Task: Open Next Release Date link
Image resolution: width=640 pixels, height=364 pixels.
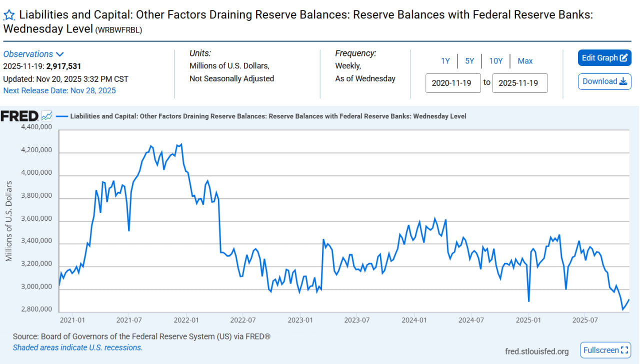Action: [59, 90]
